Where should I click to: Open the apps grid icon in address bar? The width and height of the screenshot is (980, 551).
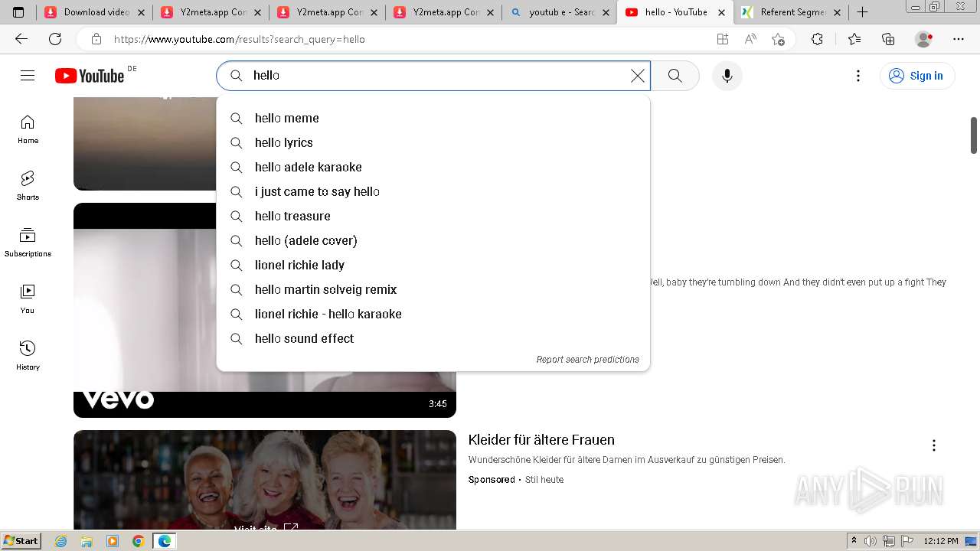(722, 39)
